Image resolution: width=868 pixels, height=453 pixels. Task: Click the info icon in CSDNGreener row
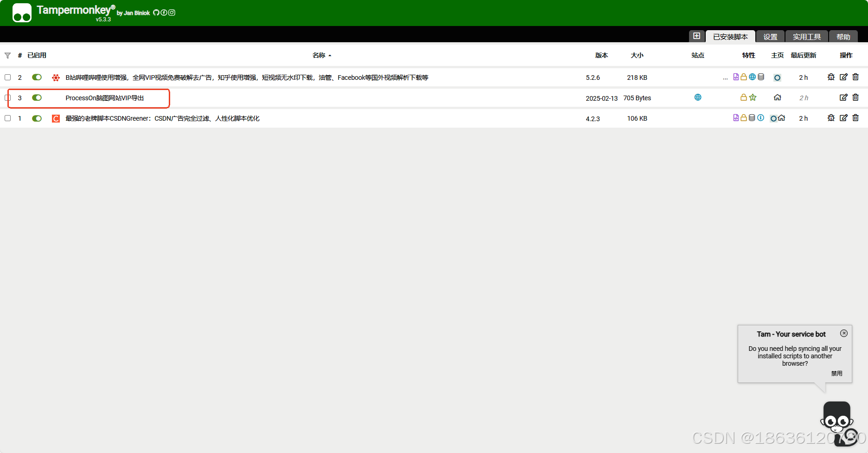pos(760,118)
